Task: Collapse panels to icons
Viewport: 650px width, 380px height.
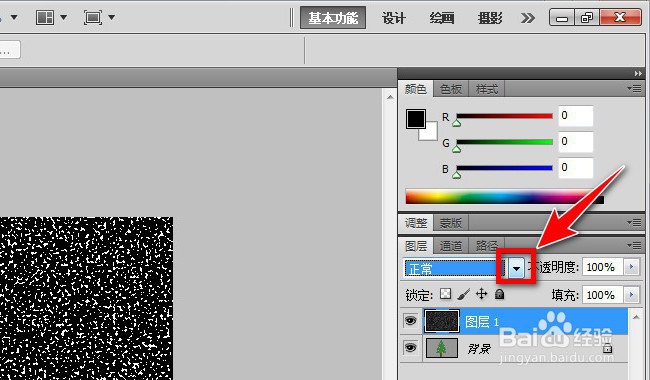Action: [638, 73]
